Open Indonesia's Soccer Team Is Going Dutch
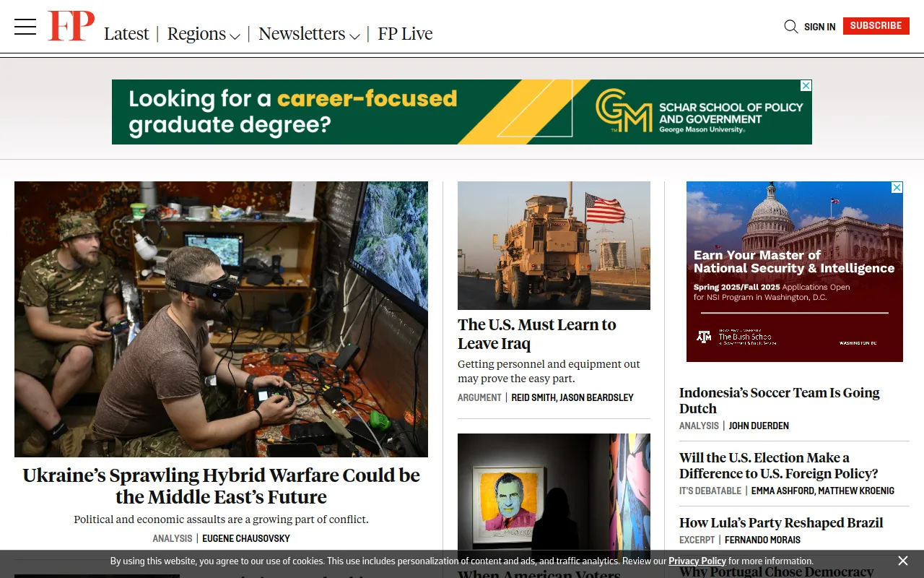924x578 pixels. pos(780,400)
